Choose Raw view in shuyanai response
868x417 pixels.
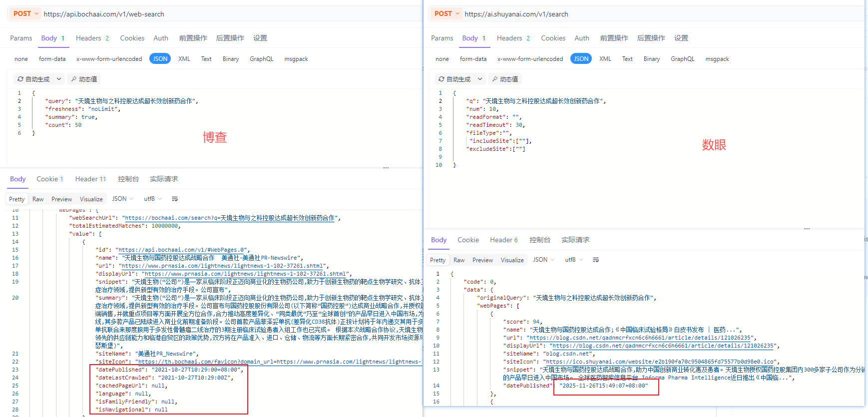[x=459, y=260]
